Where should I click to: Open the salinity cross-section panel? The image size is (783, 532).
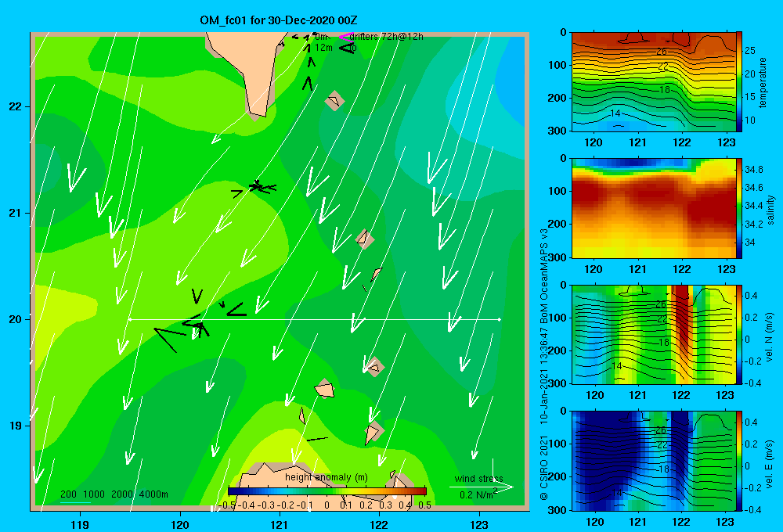pyautogui.click(x=653, y=209)
